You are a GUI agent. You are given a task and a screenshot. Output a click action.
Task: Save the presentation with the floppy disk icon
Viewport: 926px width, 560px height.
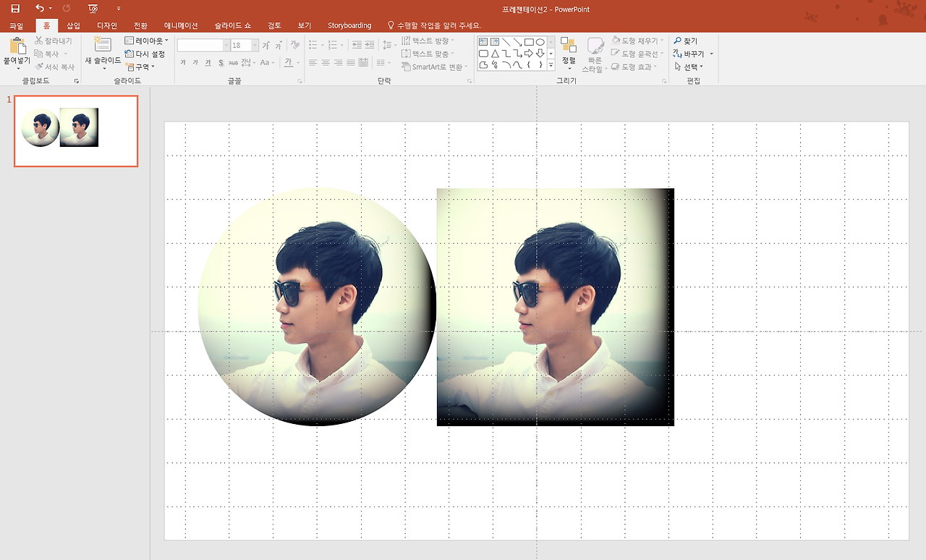coord(15,9)
